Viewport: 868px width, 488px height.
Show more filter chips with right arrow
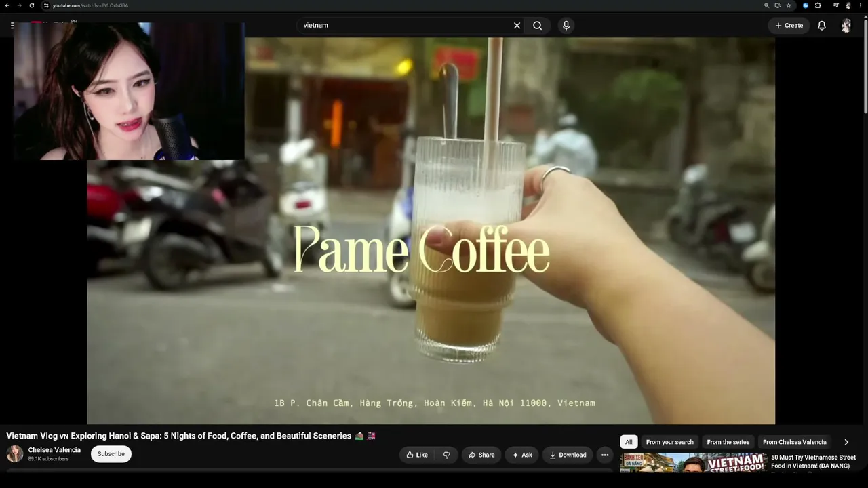[x=846, y=442]
